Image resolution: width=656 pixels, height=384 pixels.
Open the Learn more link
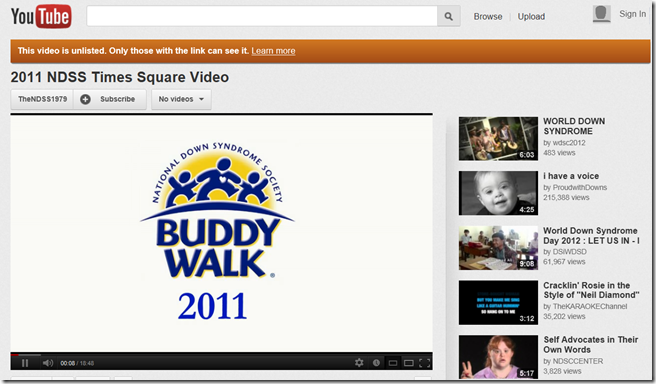273,51
